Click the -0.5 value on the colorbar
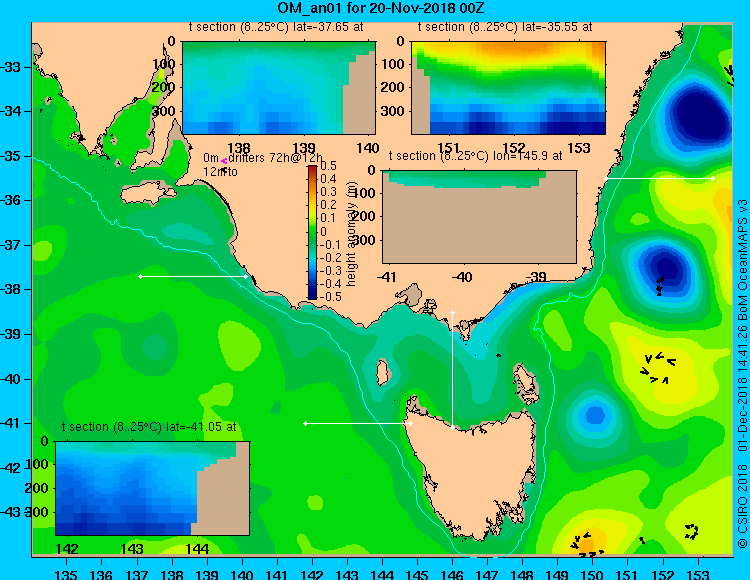750x580 pixels. (331, 296)
